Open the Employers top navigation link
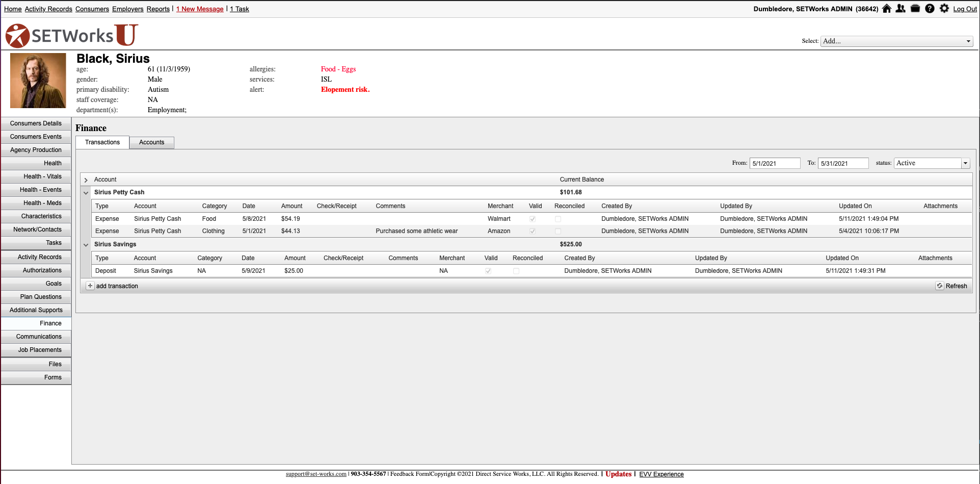This screenshot has height=484, width=980. pos(128,9)
